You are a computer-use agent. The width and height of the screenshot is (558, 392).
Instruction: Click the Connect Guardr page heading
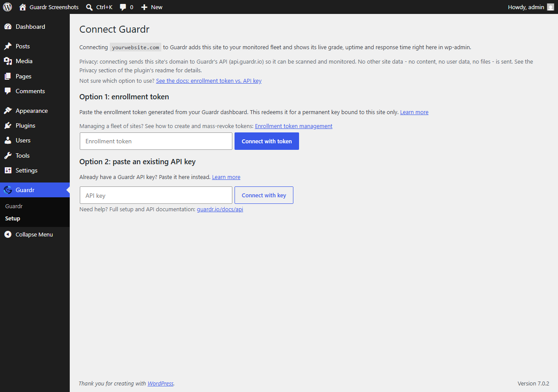114,29
